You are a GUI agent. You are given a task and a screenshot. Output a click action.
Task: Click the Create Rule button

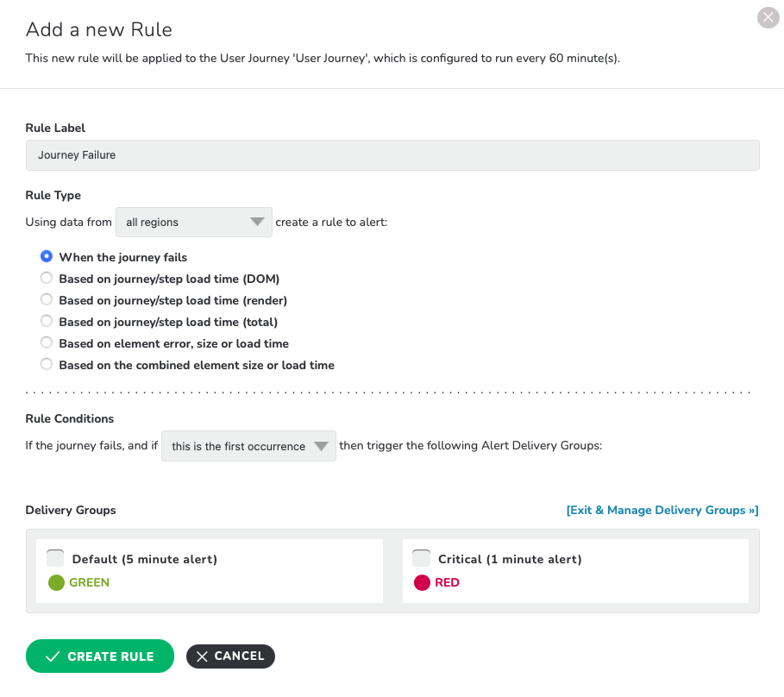click(x=100, y=656)
